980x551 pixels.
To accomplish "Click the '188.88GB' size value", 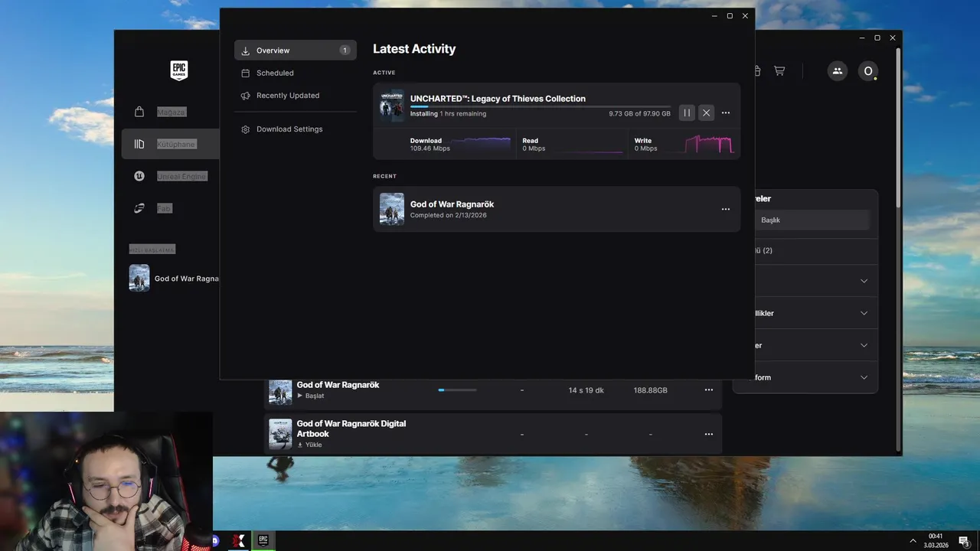I will tap(650, 390).
